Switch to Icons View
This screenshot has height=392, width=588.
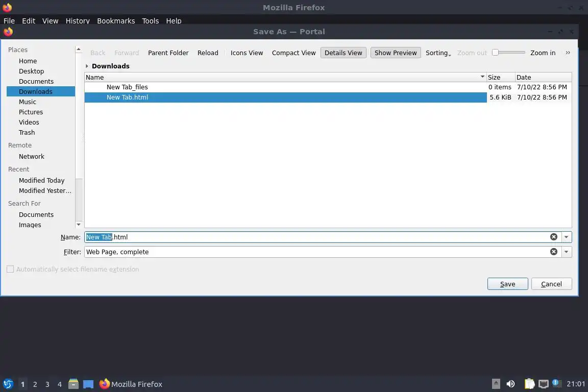coord(247,53)
